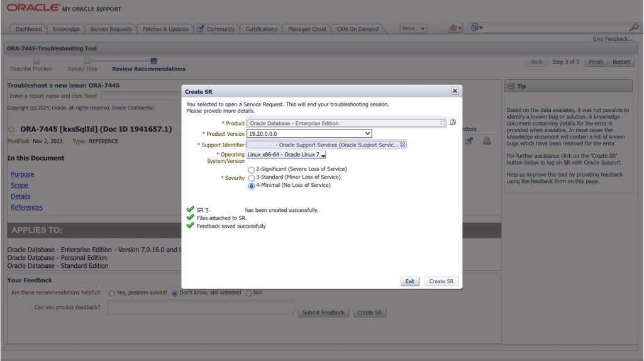644x361 pixels.
Task: Open the Product field help icon
Action: coord(453,123)
